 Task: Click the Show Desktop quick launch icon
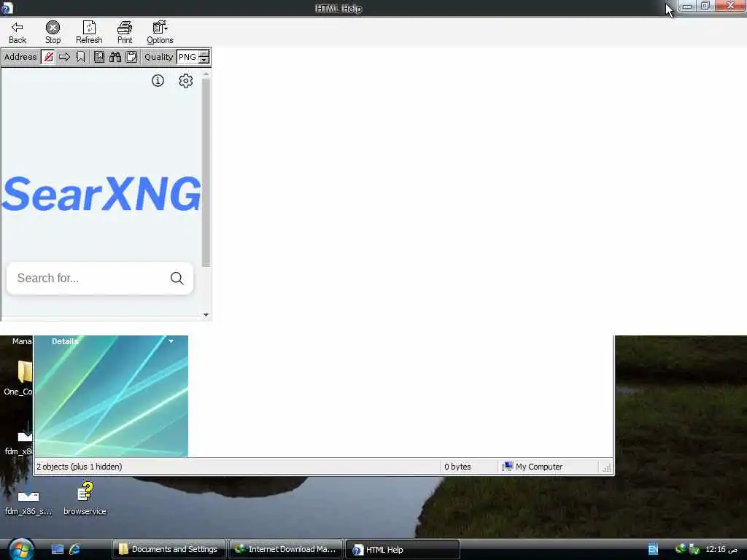pyautogui.click(x=58, y=550)
